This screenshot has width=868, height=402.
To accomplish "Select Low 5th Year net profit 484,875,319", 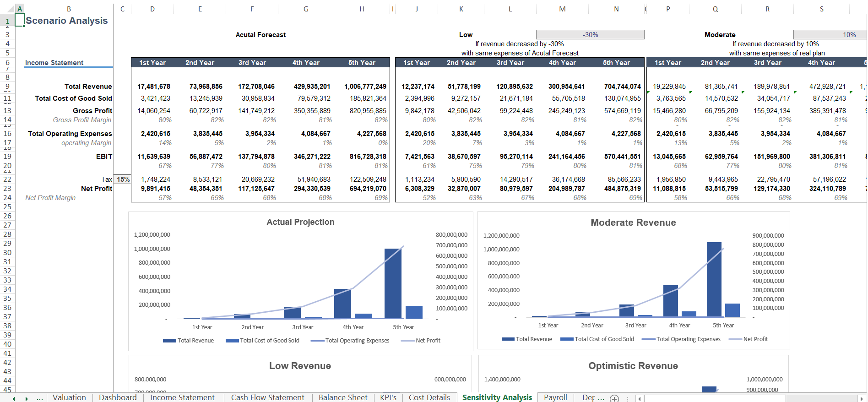I will pyautogui.click(x=622, y=189).
